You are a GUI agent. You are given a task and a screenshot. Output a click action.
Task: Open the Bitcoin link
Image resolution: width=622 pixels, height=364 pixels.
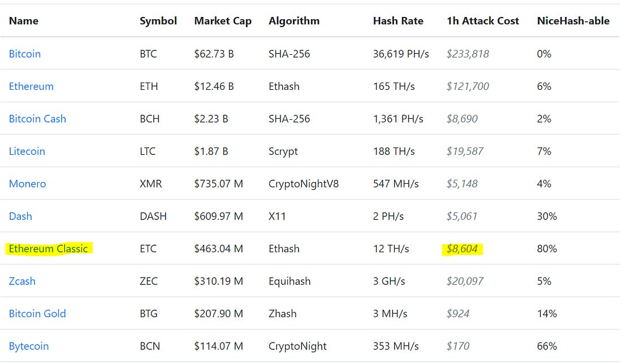tap(25, 54)
